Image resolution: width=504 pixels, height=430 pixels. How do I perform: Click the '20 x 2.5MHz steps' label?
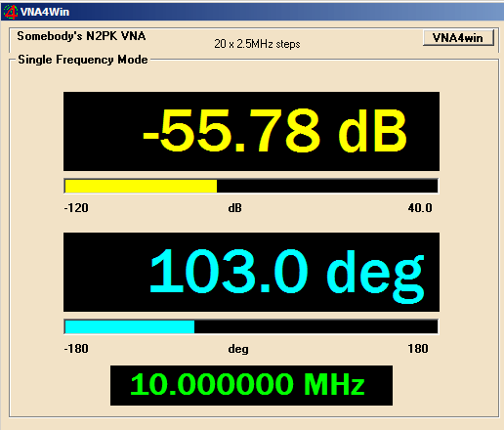[x=257, y=44]
